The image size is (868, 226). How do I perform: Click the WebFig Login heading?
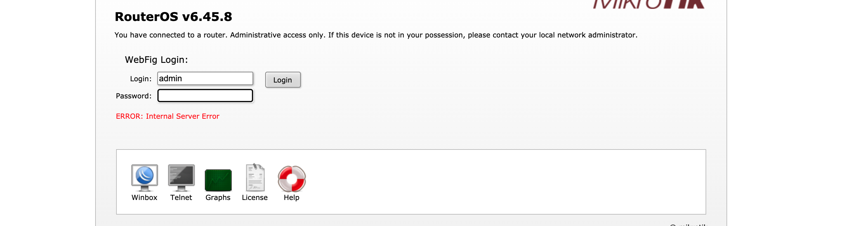(156, 59)
